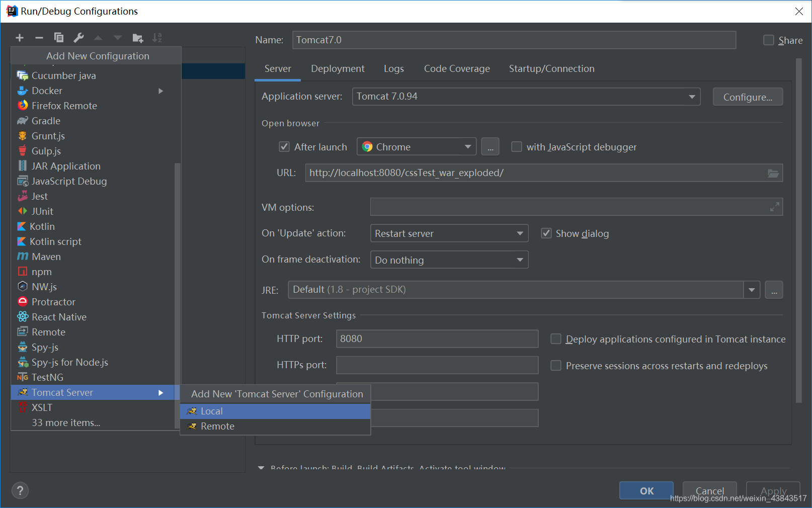Open the Chrome browser dropdown
812x508 pixels.
[x=417, y=147]
